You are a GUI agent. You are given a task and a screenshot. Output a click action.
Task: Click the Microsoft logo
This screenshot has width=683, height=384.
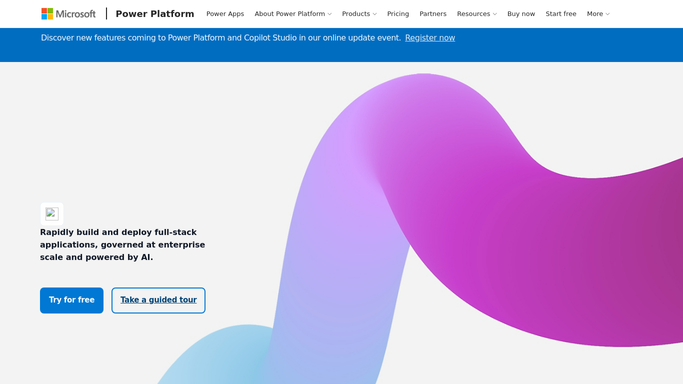68,14
